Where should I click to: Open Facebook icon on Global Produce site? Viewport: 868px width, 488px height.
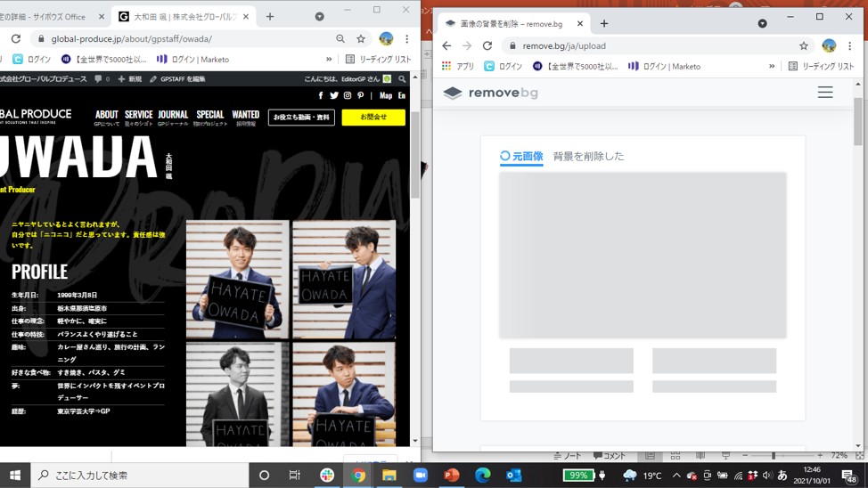(x=321, y=95)
